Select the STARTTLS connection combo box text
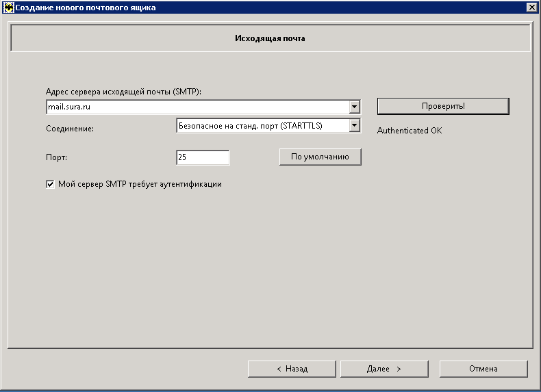The height and width of the screenshot is (392, 541). click(262, 126)
